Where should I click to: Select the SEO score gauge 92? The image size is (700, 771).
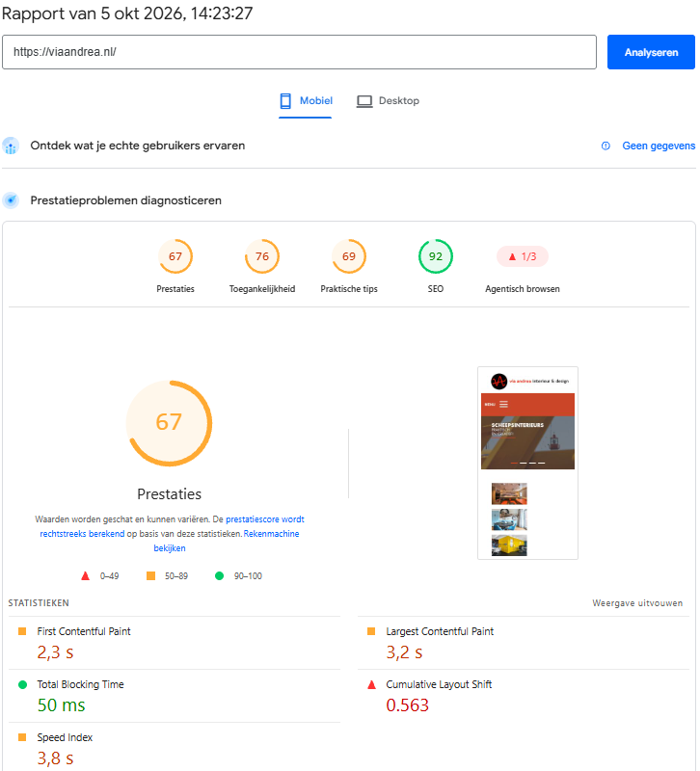coord(436,256)
